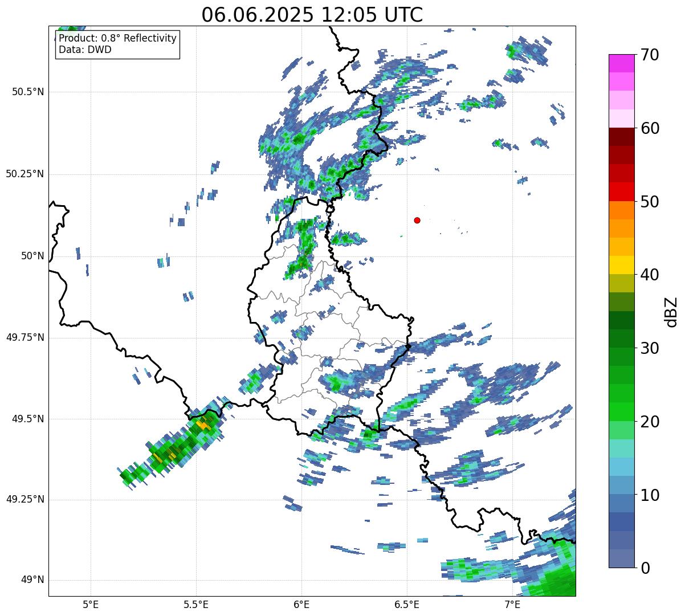Click the magenta top segment of the colorbar
The image size is (685, 616).
[x=621, y=63]
